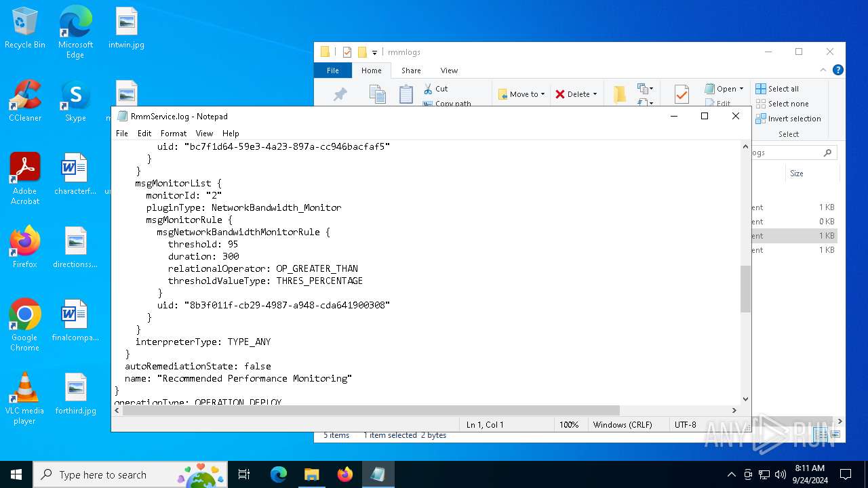The height and width of the screenshot is (488, 868).
Task: Click the Copy icon in Explorer ribbon
Action: (x=378, y=95)
